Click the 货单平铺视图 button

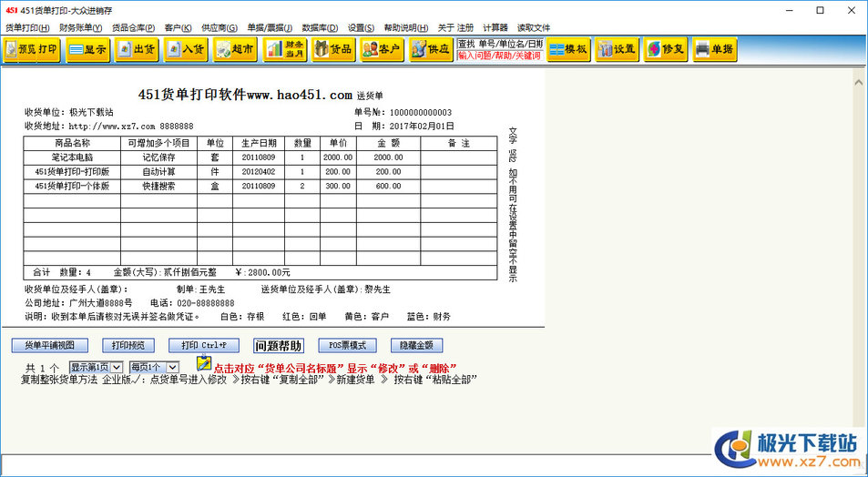pos(50,345)
